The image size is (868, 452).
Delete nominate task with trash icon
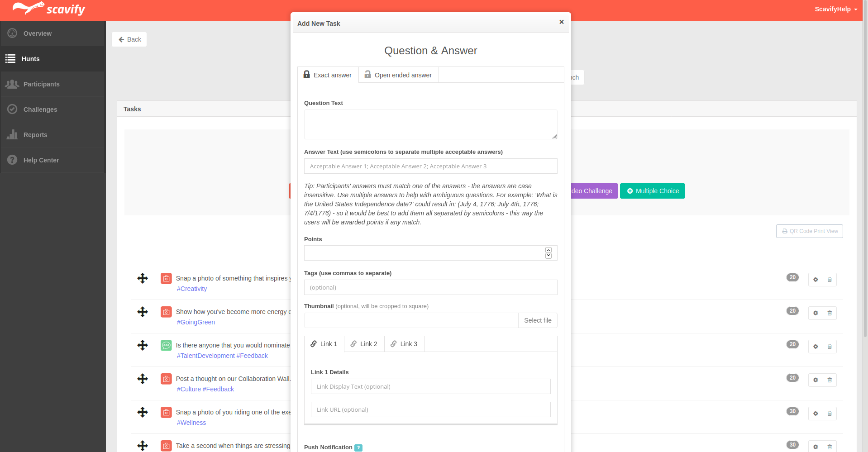[830, 347]
